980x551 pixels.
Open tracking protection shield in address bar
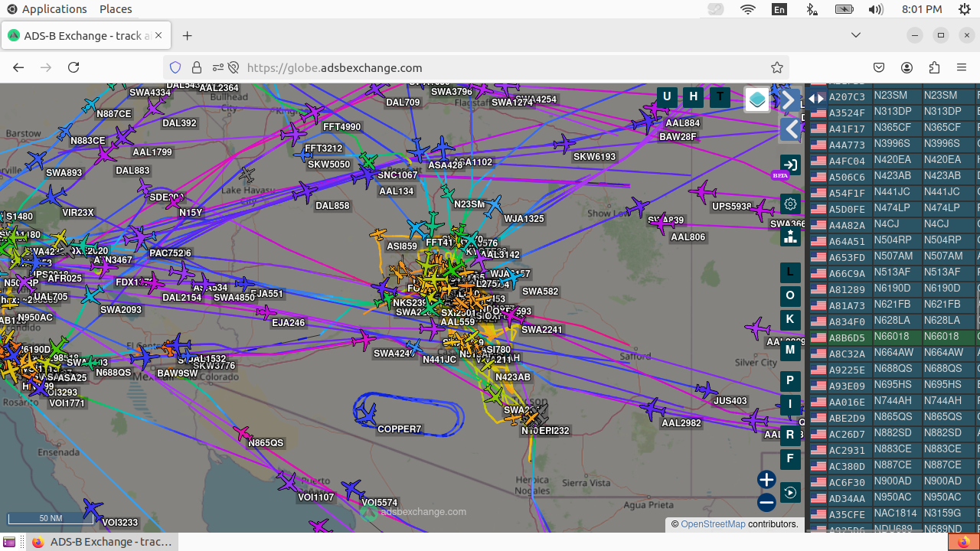pyautogui.click(x=175, y=67)
